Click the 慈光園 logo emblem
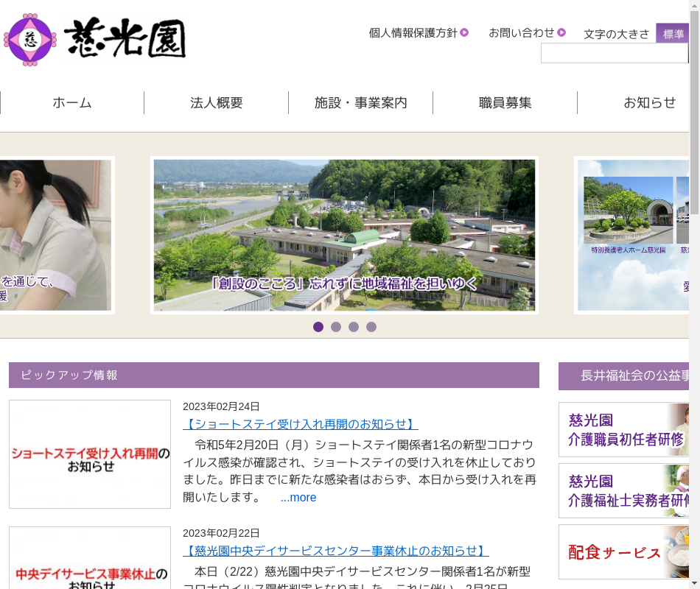 [30, 39]
